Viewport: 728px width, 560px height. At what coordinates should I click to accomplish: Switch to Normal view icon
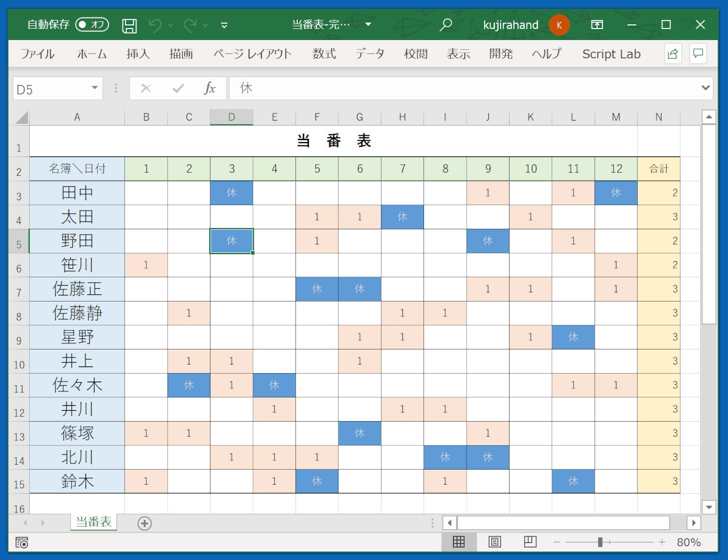(x=459, y=542)
